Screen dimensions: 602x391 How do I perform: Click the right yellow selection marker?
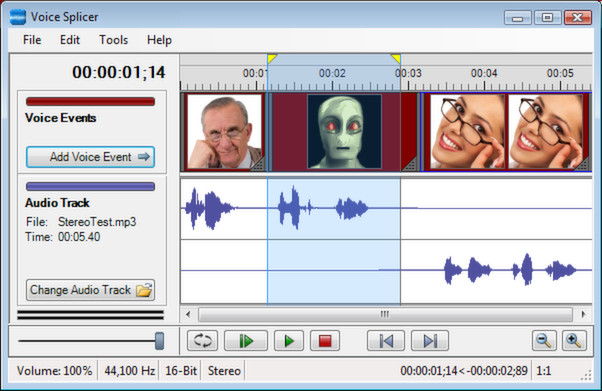396,58
